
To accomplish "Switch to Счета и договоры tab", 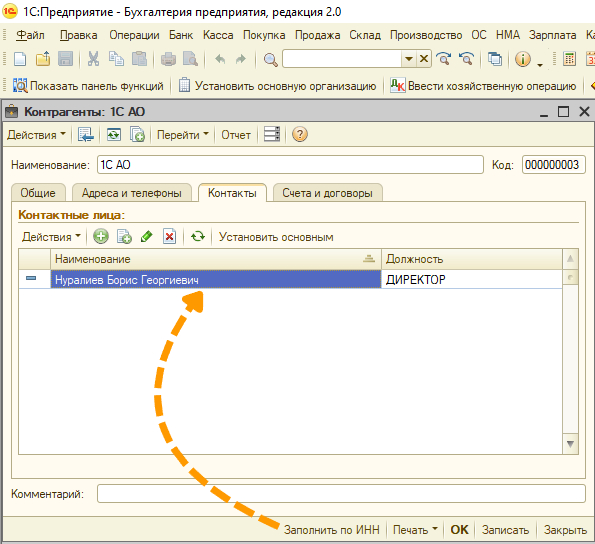I will pyautogui.click(x=327, y=193).
